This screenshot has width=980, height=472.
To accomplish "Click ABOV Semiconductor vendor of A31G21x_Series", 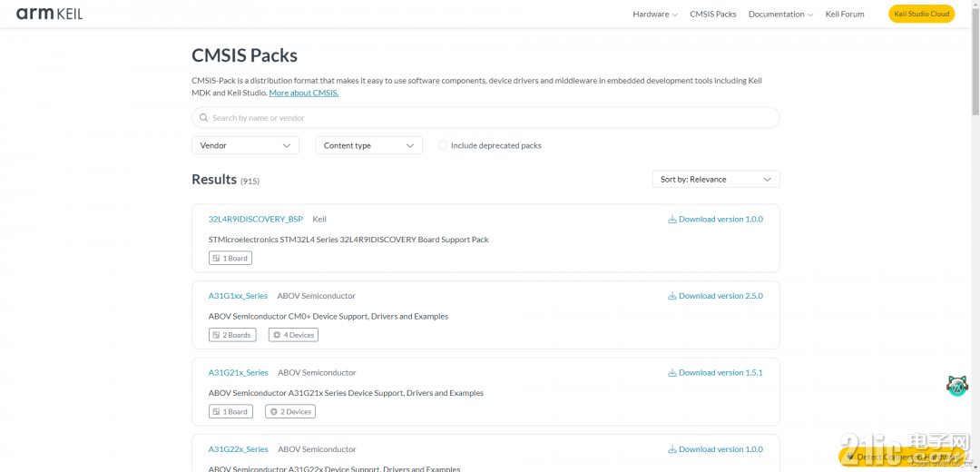I will [x=317, y=372].
